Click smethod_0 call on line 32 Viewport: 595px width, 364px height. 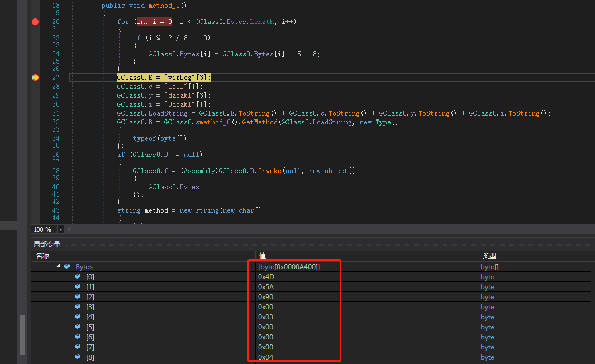[213, 122]
